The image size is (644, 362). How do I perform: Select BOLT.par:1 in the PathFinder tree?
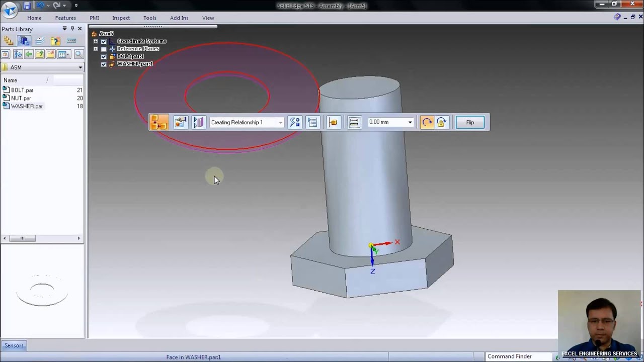point(130,56)
